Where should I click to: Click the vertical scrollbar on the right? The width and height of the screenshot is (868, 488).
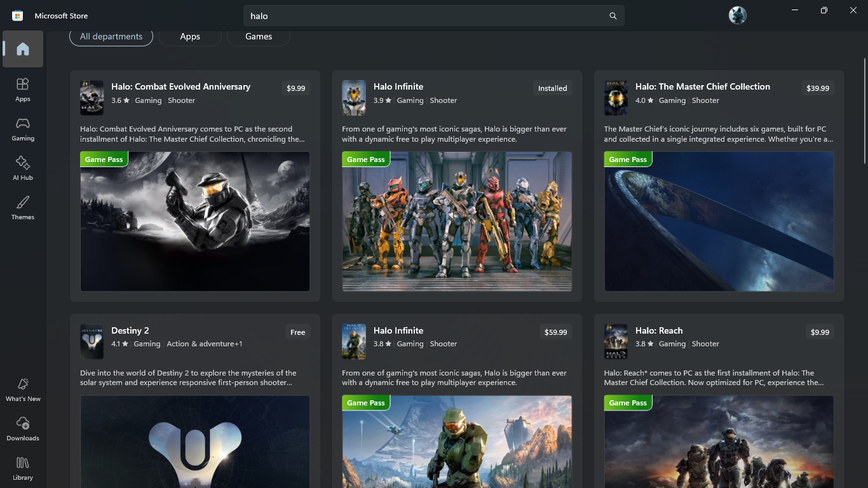tap(865, 111)
